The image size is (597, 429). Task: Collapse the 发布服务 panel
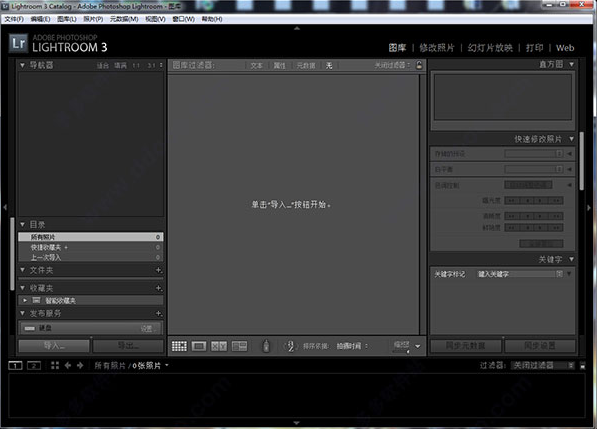click(22, 313)
